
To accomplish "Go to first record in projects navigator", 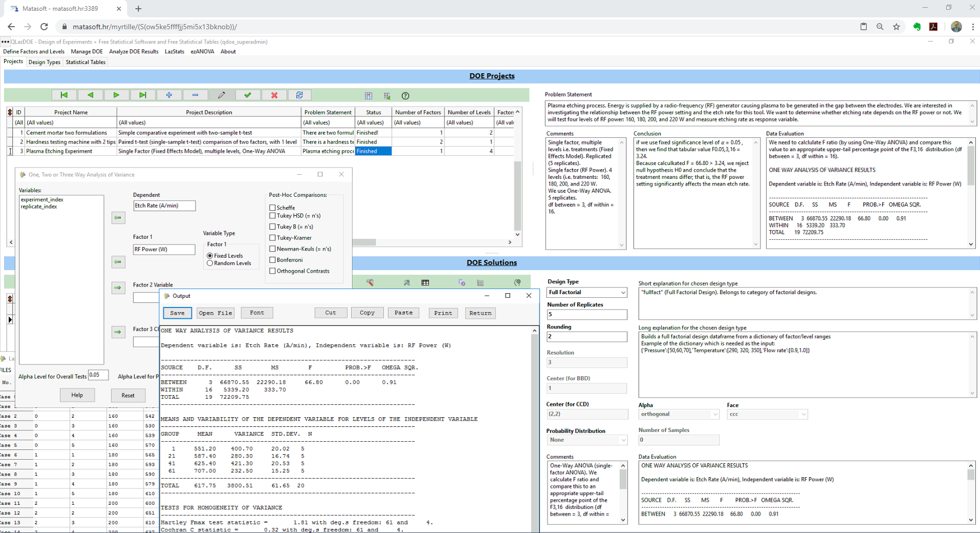I will point(64,95).
